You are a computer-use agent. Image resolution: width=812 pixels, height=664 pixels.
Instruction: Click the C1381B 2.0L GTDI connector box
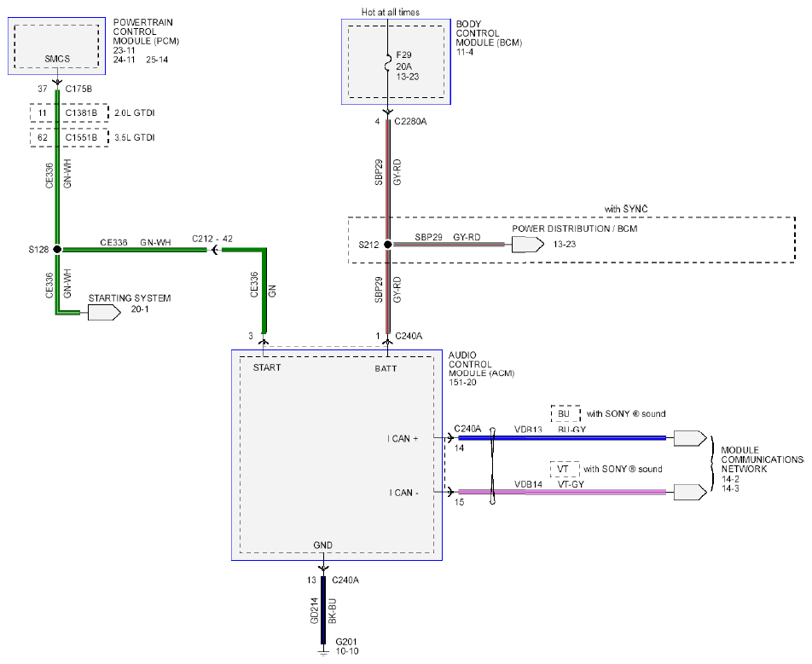tap(69, 113)
